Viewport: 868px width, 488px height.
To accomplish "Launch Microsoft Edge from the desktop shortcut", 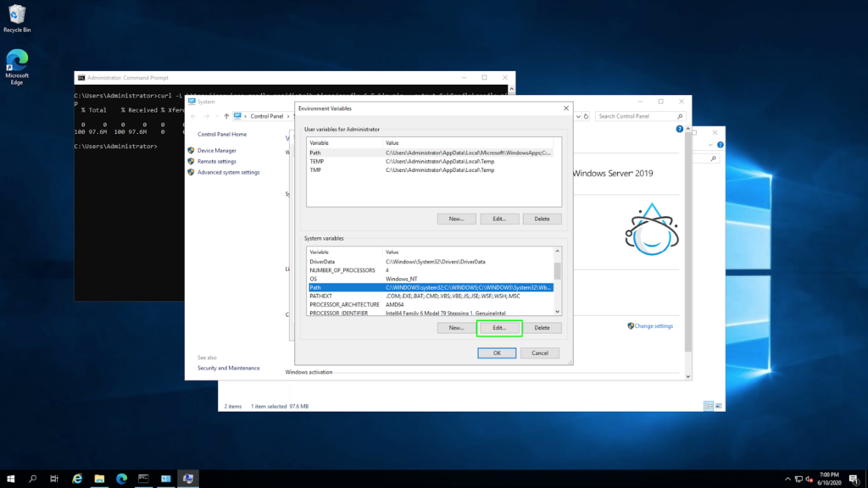I will tap(17, 61).
